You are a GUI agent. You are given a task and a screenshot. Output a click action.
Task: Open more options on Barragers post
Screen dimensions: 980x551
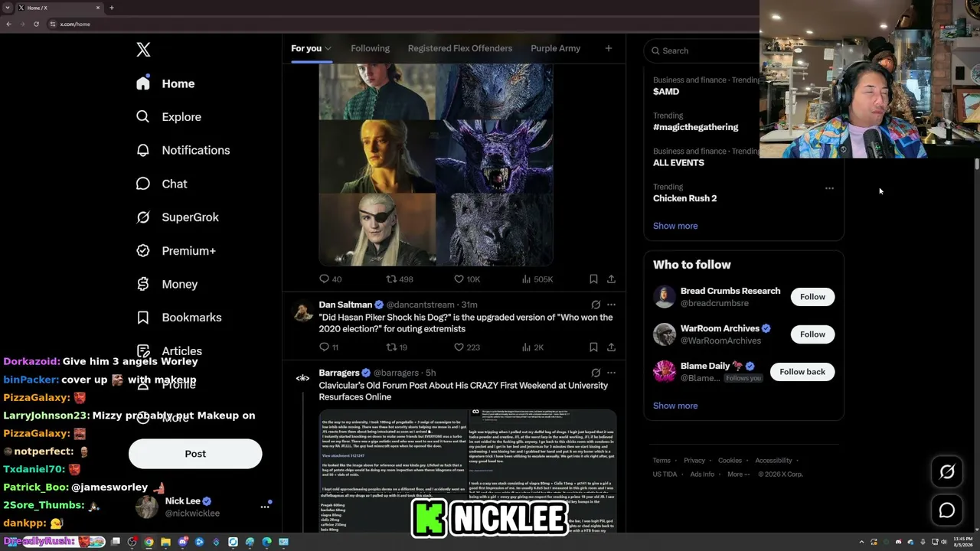point(611,373)
